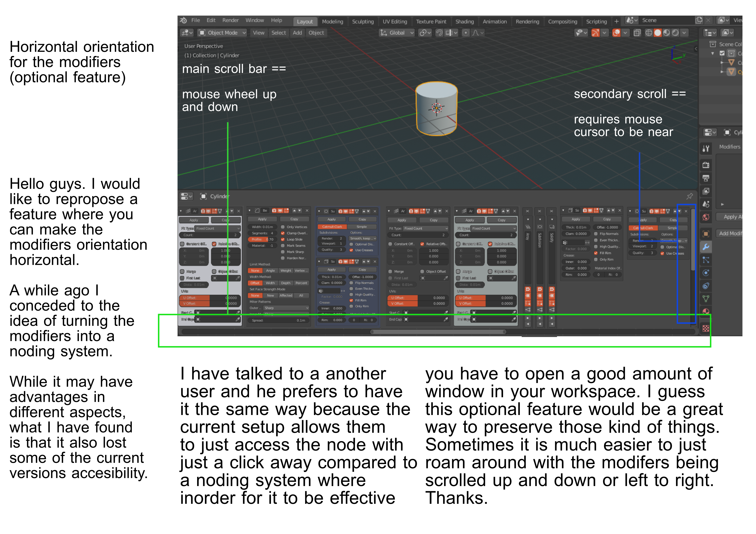Open the Render properties tab icon
Screen dimensions: 756x534
coord(706,165)
